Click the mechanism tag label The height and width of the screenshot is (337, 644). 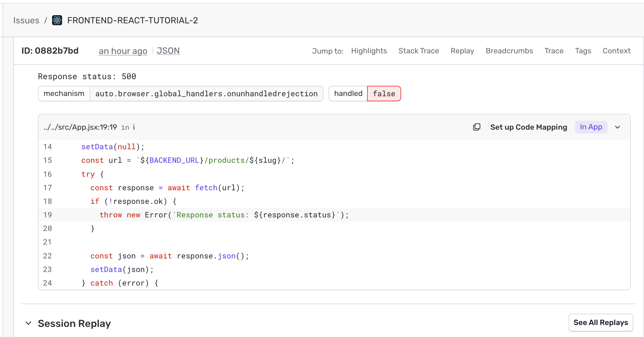(64, 94)
